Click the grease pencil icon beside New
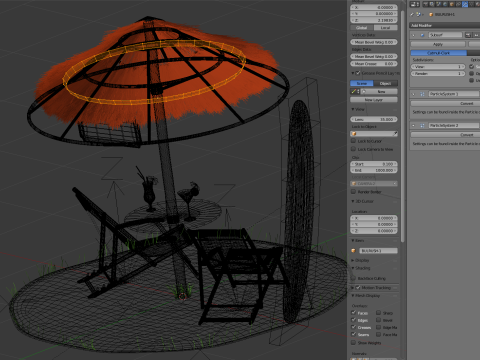Image resolution: width=480 pixels, height=360 pixels. 354,91
